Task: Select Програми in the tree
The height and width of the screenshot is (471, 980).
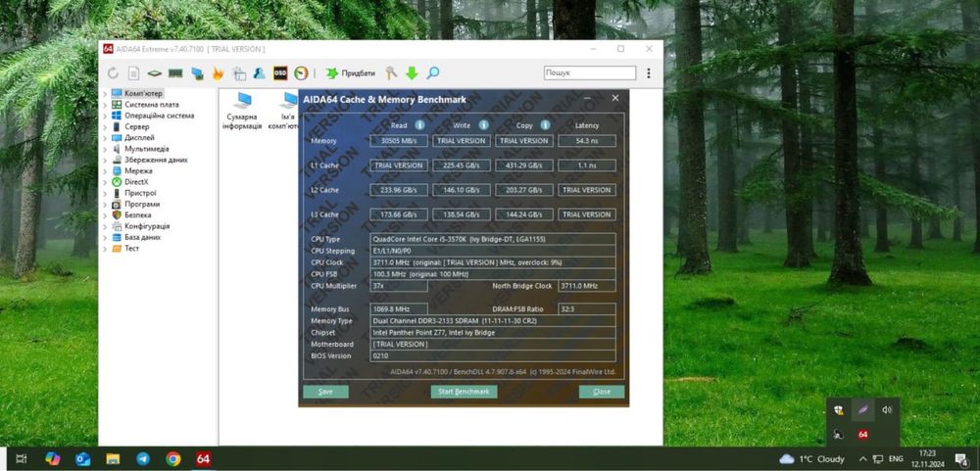Action: (x=142, y=205)
